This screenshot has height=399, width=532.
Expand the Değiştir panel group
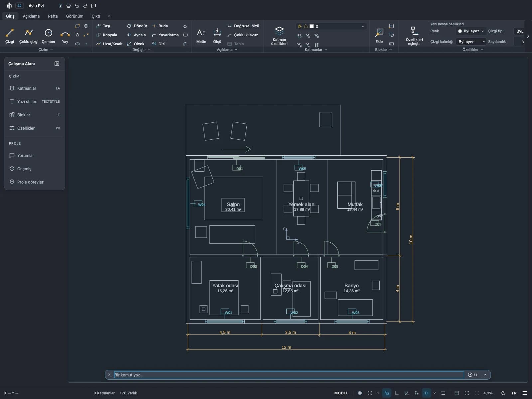pyautogui.click(x=142, y=50)
